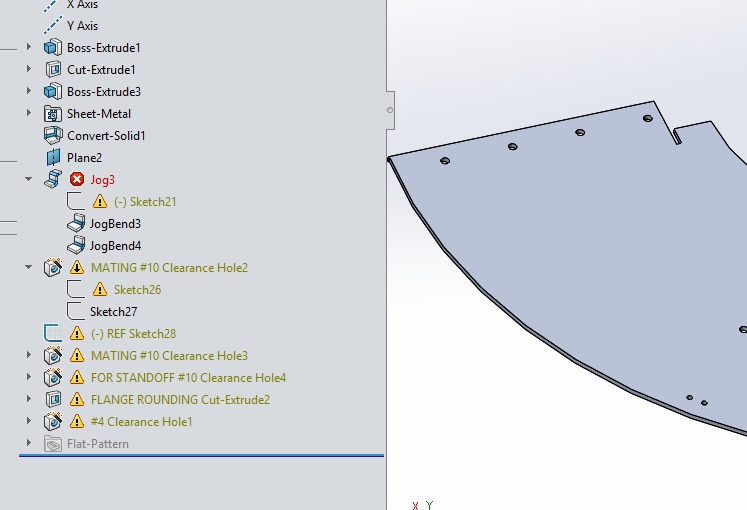Expand the Flat-Pattern folder
The height and width of the screenshot is (510, 747).
tap(29, 442)
